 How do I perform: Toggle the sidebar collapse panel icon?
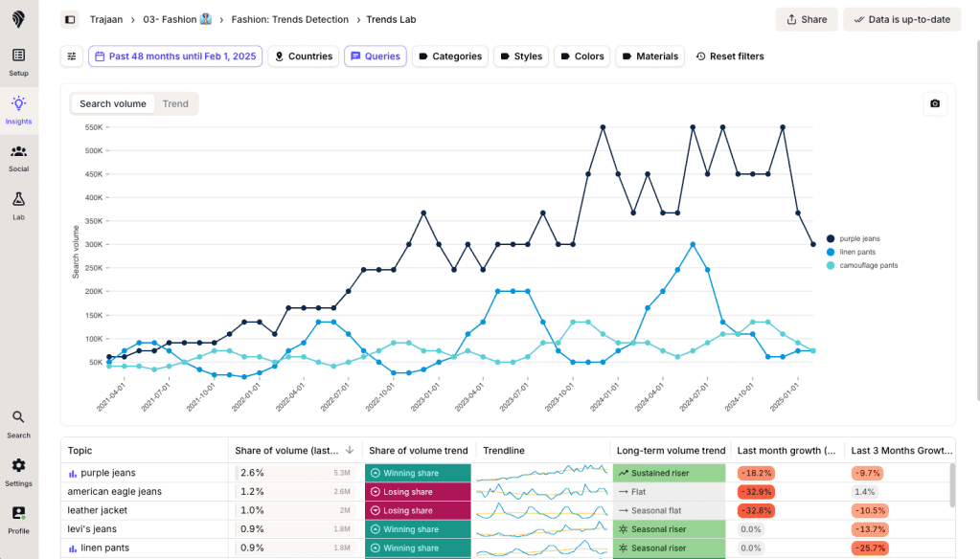pos(70,19)
